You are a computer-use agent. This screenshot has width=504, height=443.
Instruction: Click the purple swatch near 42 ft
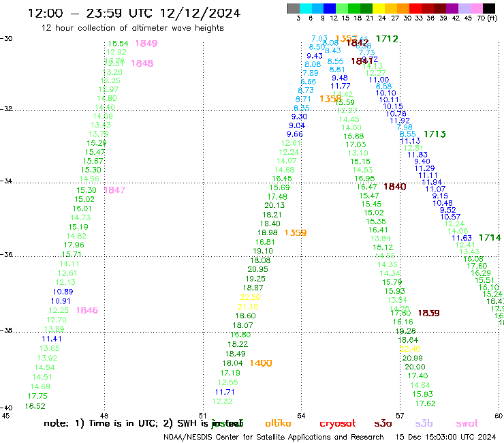point(452,8)
